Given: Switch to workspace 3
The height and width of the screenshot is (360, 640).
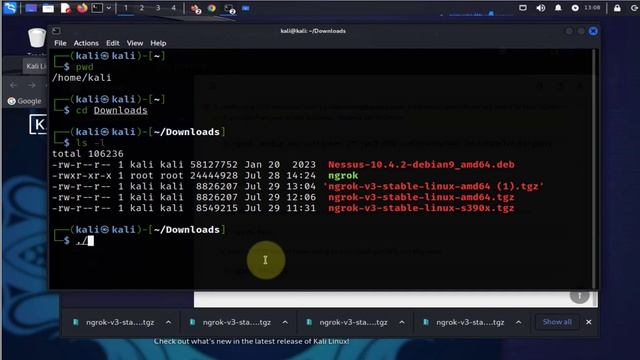Looking at the screenshot, I should (158, 8).
